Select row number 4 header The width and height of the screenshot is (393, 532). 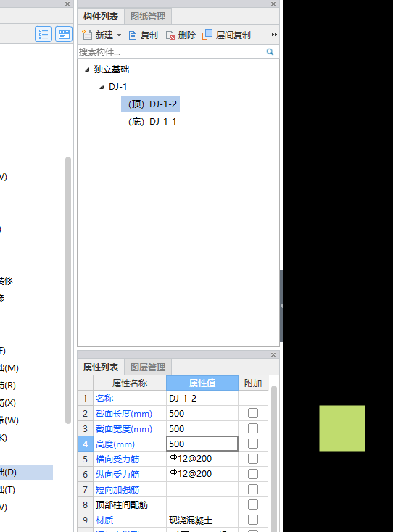tap(85, 444)
